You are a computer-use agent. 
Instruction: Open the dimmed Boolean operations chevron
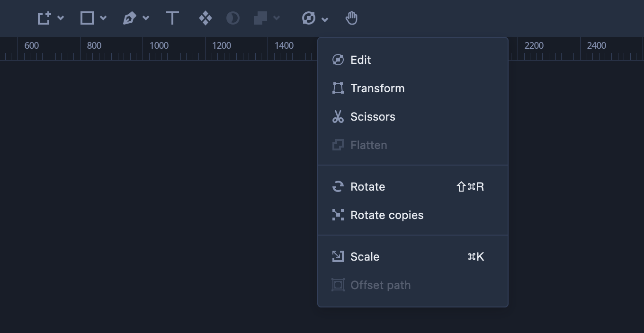tap(277, 18)
